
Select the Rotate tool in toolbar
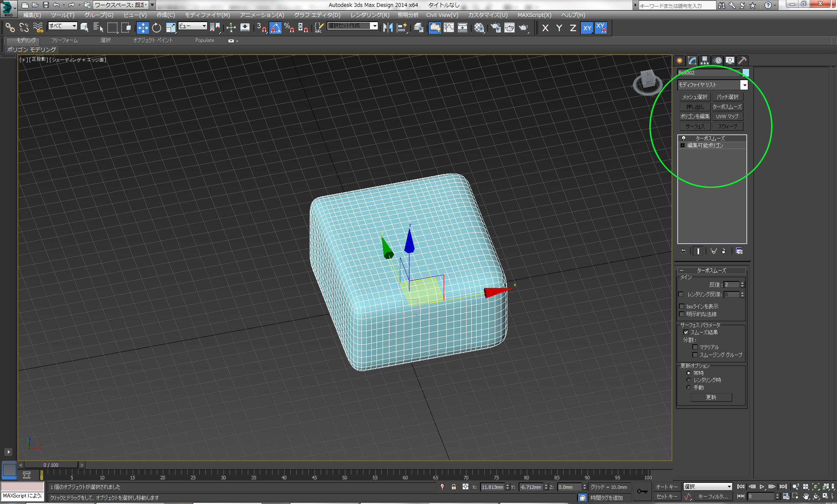click(x=156, y=28)
